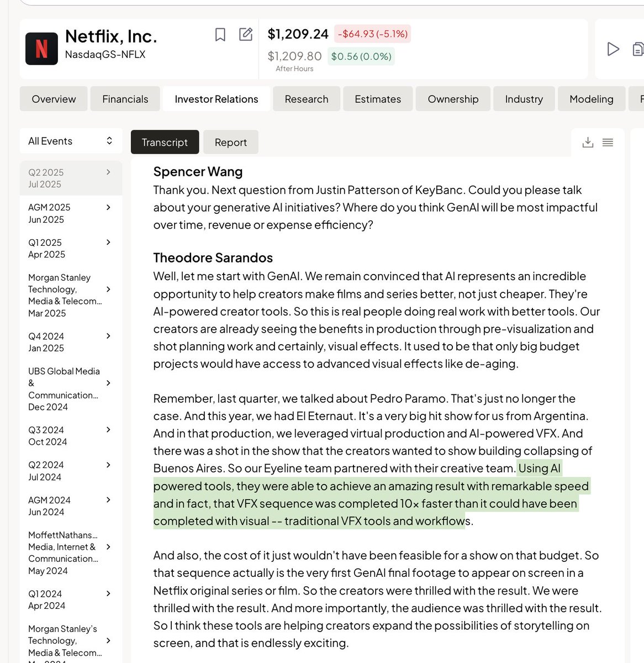Click the Spencer Wang speaker name
The width and height of the screenshot is (644, 663).
(198, 172)
